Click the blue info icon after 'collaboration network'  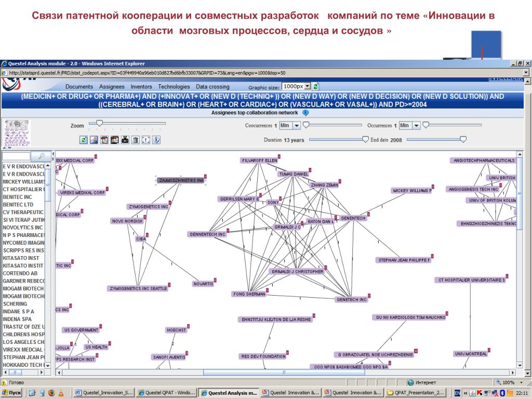click(x=305, y=113)
